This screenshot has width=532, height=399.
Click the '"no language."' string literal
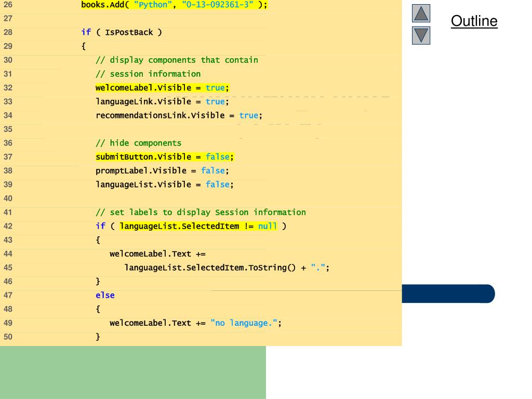244,323
